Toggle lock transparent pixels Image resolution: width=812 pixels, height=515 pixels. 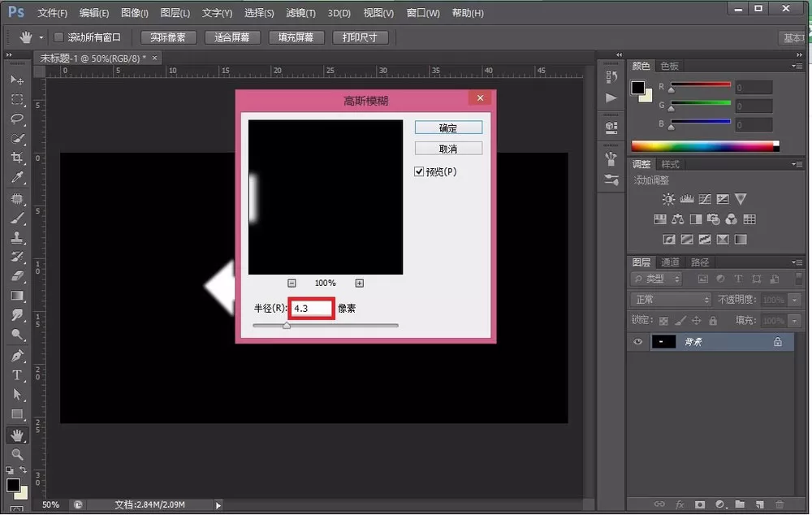tap(663, 321)
